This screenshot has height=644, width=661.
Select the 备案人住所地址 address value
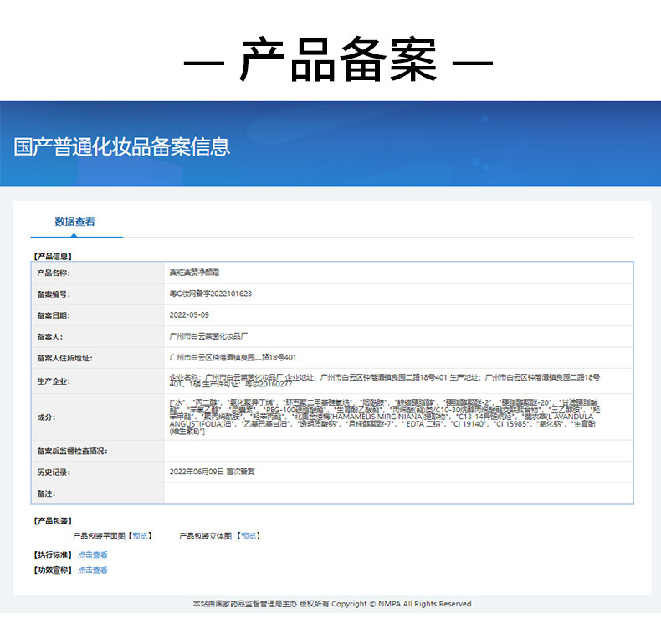click(x=233, y=357)
